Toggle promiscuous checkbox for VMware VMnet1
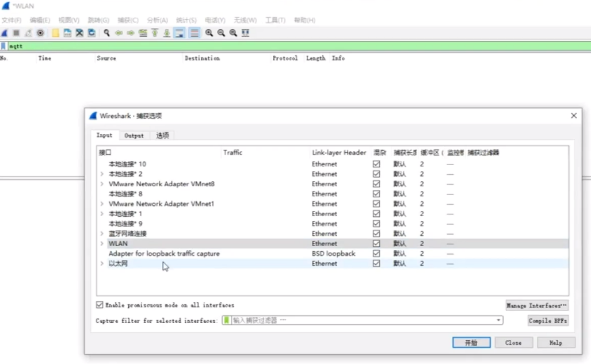The width and height of the screenshot is (591, 364). 376,204
